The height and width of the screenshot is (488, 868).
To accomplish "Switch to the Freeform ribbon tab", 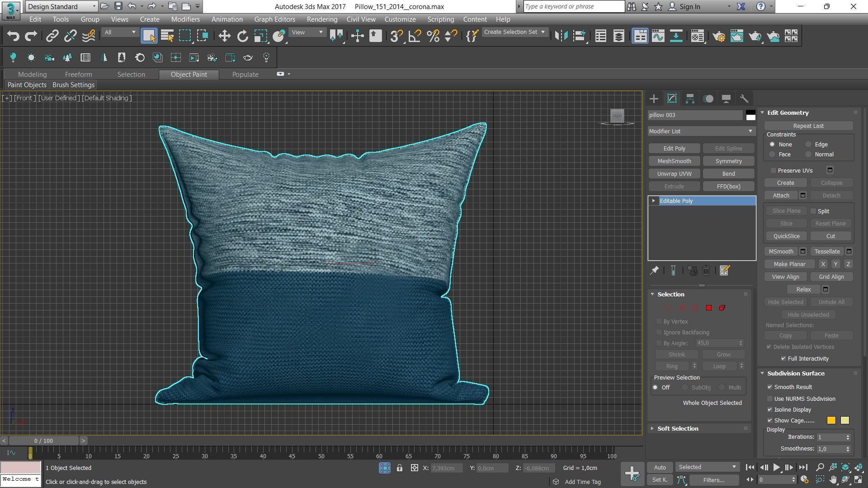I will [78, 75].
